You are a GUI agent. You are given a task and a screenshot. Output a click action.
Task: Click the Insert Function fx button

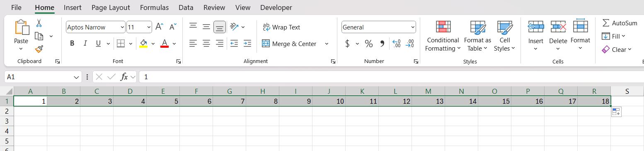point(124,77)
